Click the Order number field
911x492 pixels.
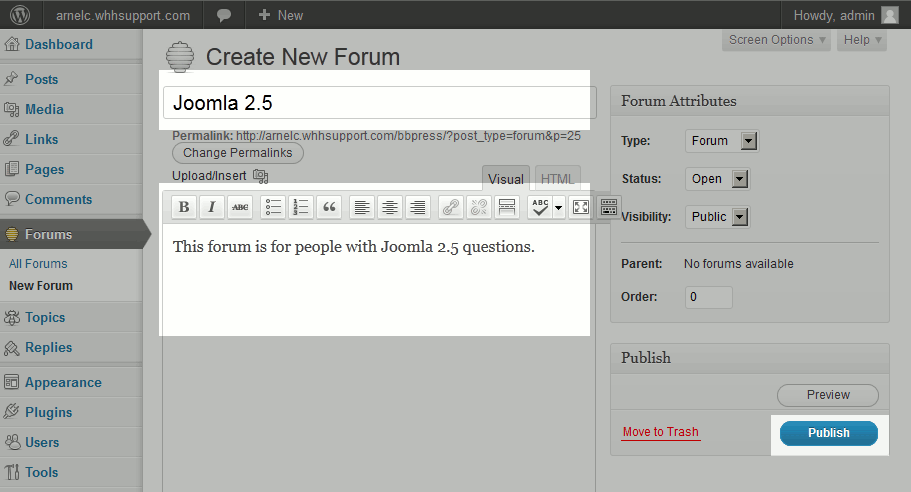coord(708,297)
